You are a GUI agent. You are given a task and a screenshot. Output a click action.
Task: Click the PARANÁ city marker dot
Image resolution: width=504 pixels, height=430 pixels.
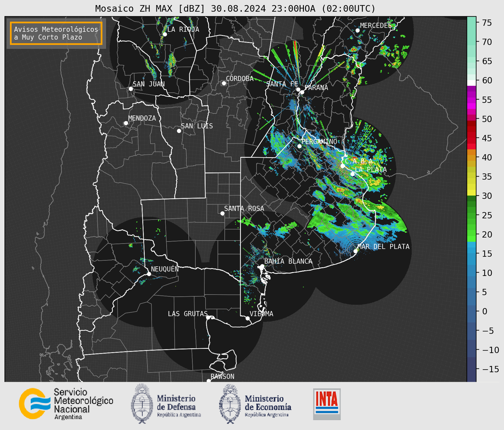tap(302, 92)
